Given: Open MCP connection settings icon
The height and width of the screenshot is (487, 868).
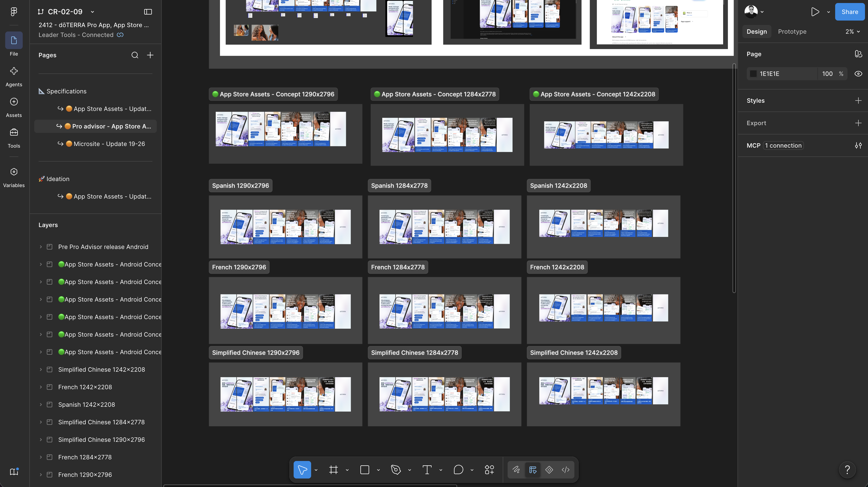Looking at the screenshot, I should 858,146.
